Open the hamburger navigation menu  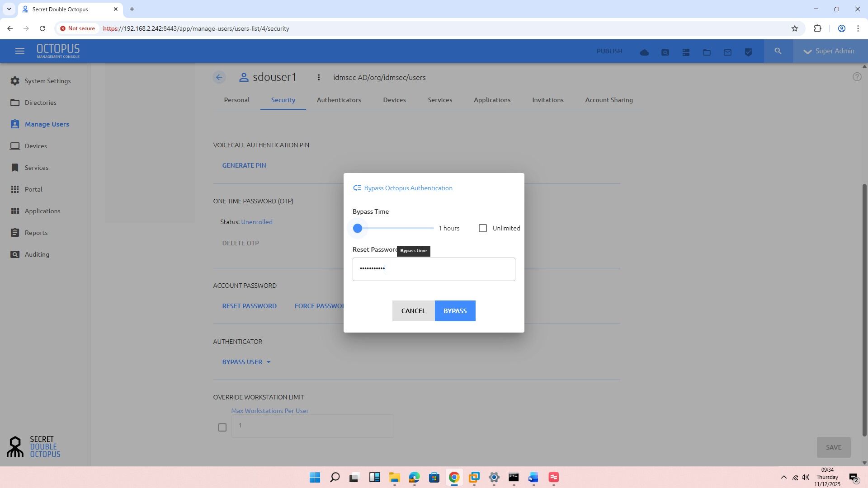click(19, 51)
